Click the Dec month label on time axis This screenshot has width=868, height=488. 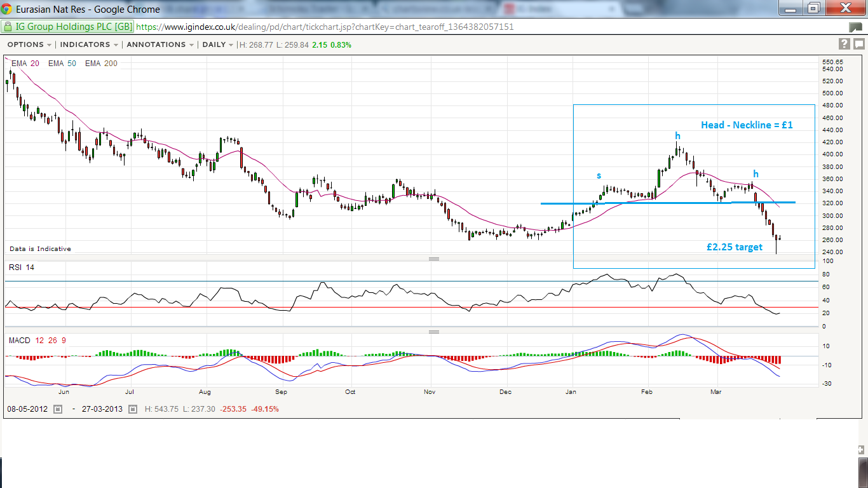click(x=505, y=392)
